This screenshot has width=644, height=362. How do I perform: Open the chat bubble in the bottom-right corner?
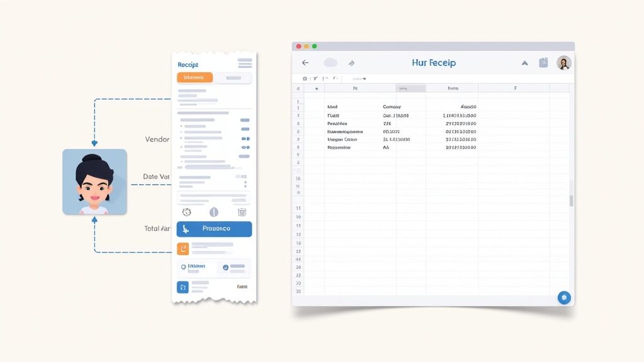coord(564,298)
